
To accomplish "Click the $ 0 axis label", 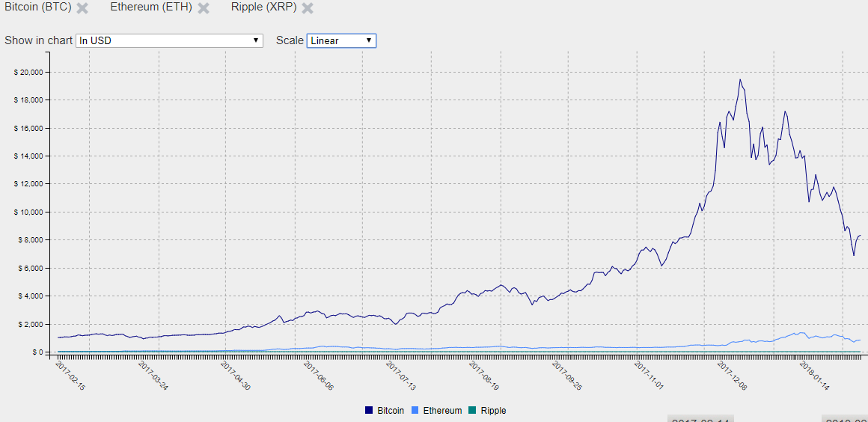I will click(38, 352).
